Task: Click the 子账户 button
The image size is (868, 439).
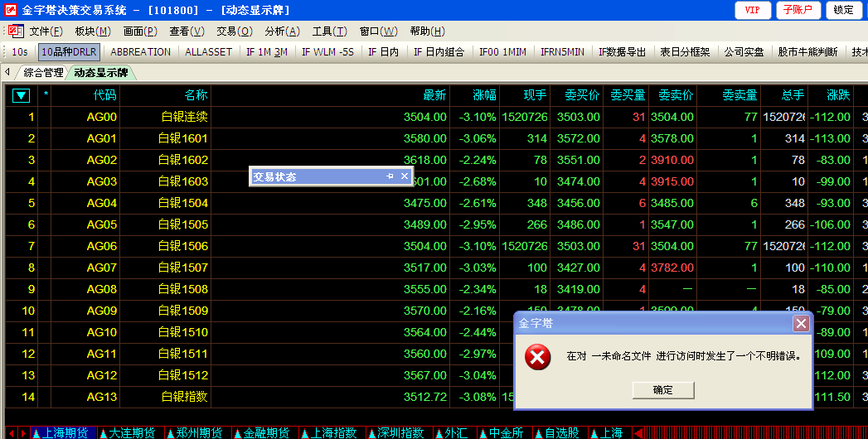Action: click(x=798, y=10)
